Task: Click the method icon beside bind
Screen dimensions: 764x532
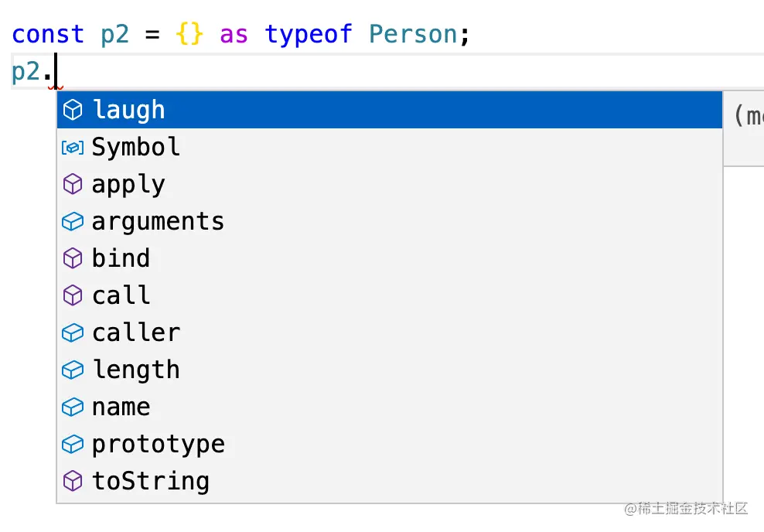Action: 73,259
